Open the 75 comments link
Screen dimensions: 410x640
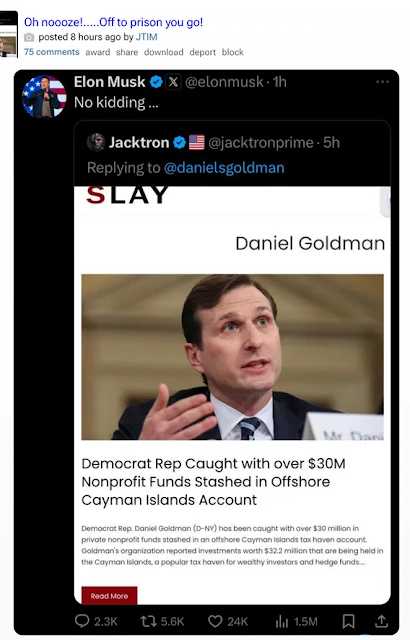coord(51,52)
